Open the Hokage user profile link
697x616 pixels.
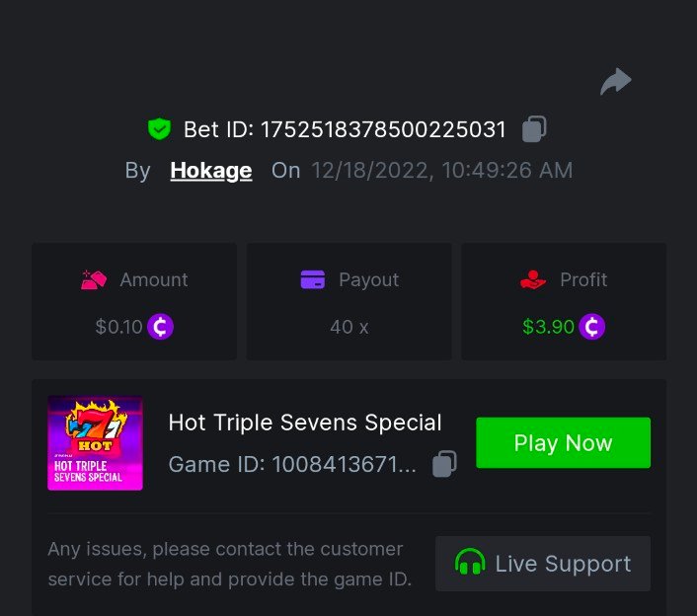click(211, 171)
